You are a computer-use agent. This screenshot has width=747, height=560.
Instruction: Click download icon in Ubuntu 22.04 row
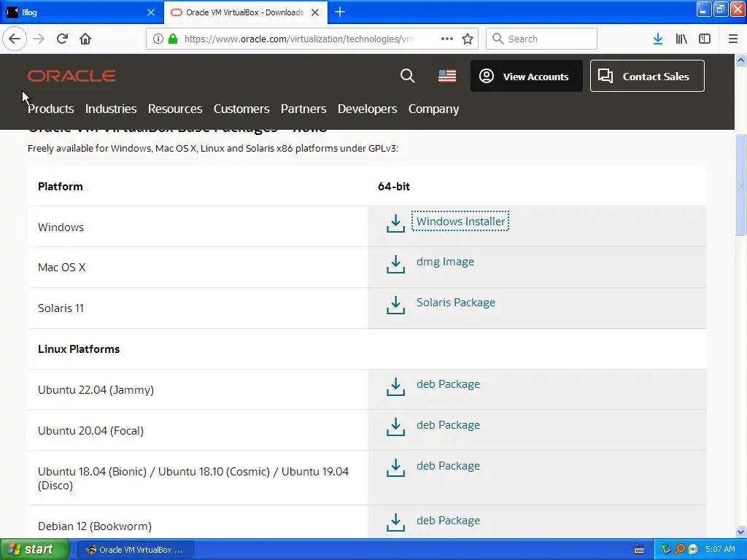click(395, 386)
